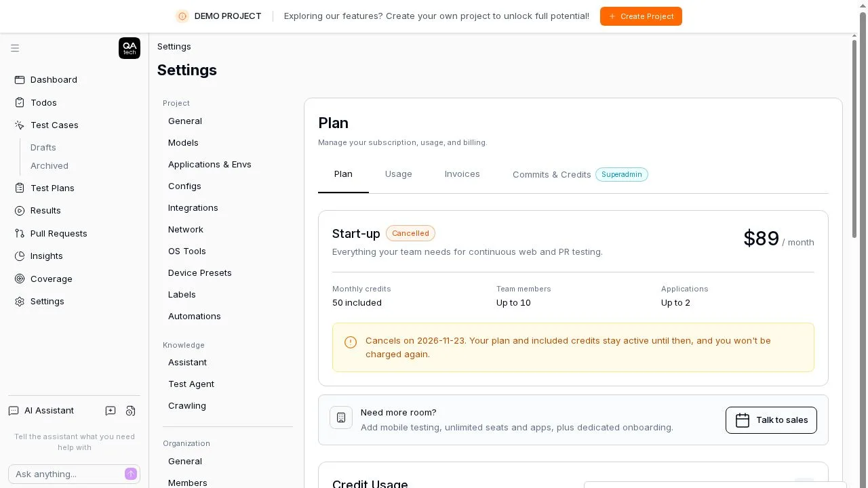Open Drafts under Test Cases

(x=43, y=147)
